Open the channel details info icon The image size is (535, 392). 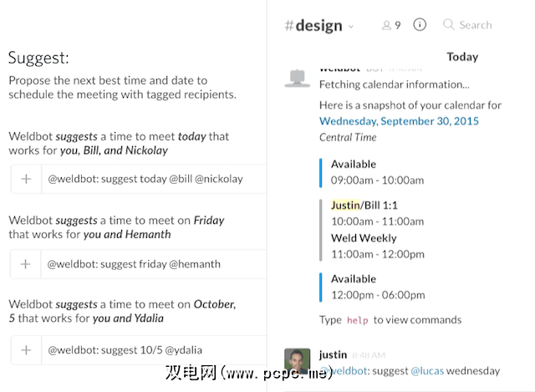tap(420, 25)
